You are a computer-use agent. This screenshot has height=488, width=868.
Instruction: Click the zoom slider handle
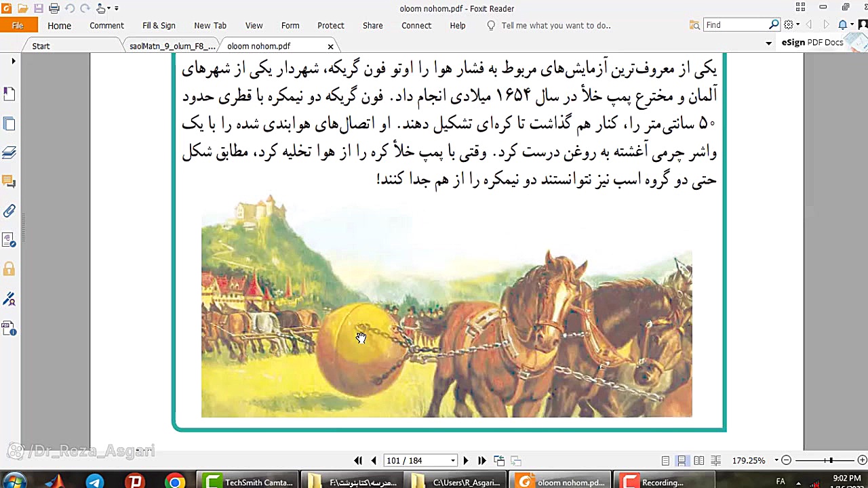[831, 460]
